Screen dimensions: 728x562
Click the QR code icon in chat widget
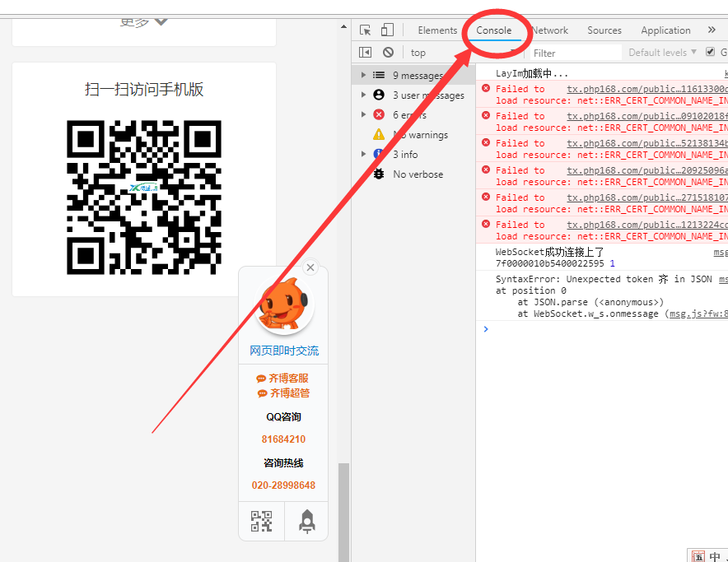(261, 521)
